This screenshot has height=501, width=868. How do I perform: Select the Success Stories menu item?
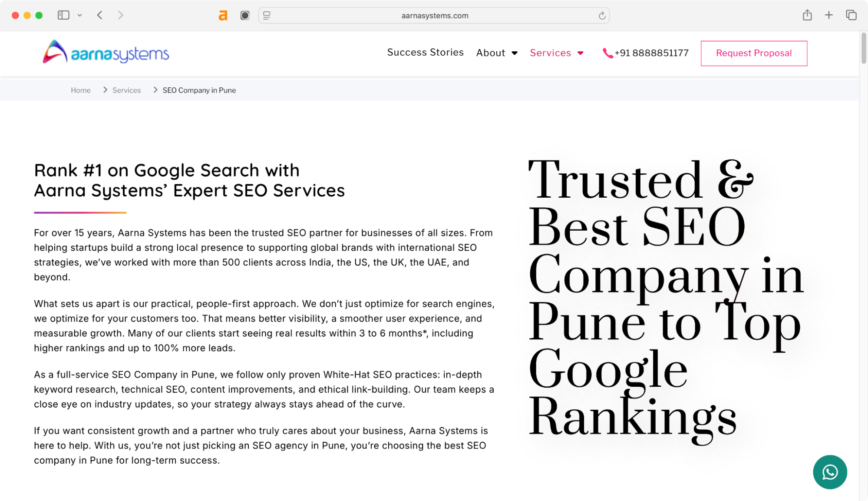425,52
